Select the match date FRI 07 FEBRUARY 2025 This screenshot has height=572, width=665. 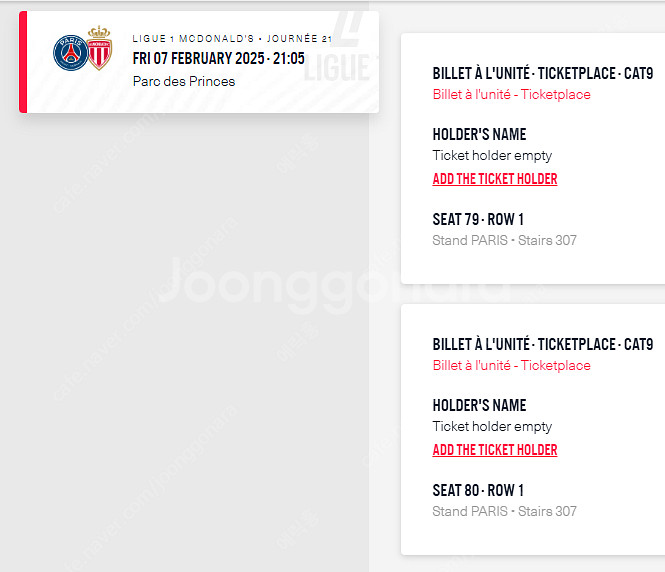tap(198, 59)
